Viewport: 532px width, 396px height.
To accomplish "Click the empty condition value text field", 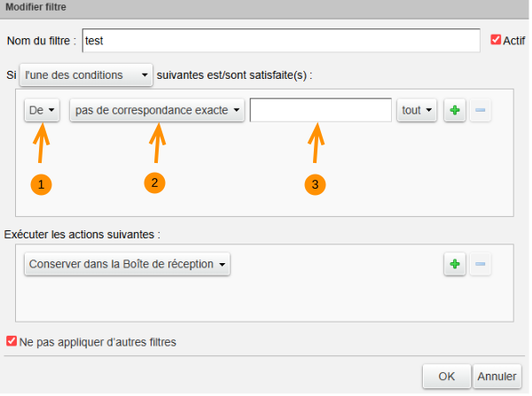I will tap(321, 111).
